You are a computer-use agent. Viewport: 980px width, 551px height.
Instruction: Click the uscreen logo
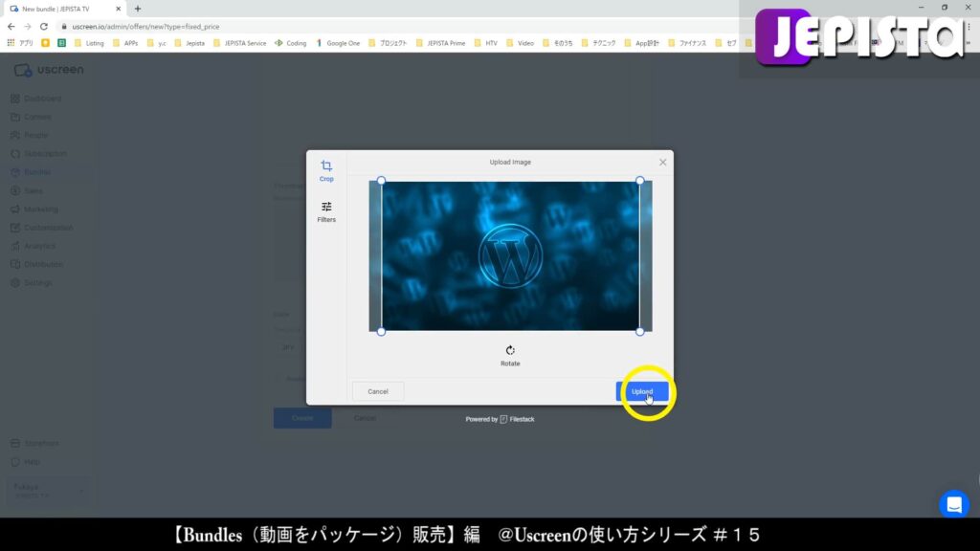49,70
